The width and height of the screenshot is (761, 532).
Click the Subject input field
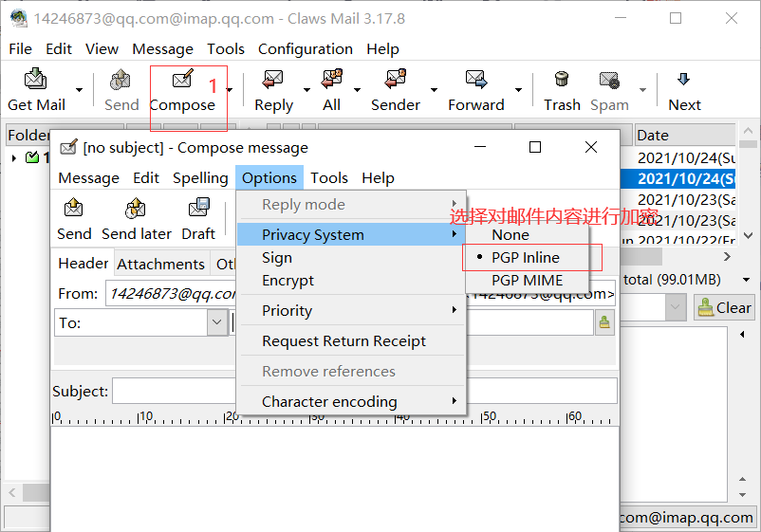[x=364, y=391]
